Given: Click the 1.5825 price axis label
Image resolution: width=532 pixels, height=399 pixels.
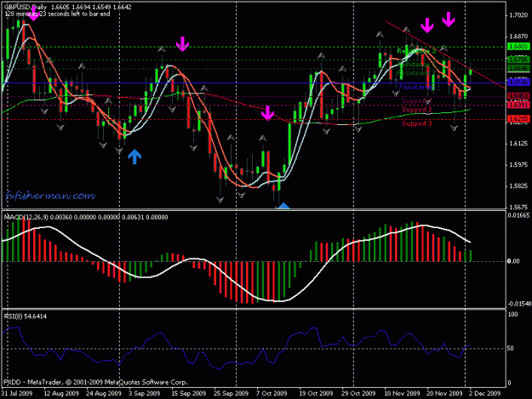Looking at the screenshot, I should (x=518, y=186).
